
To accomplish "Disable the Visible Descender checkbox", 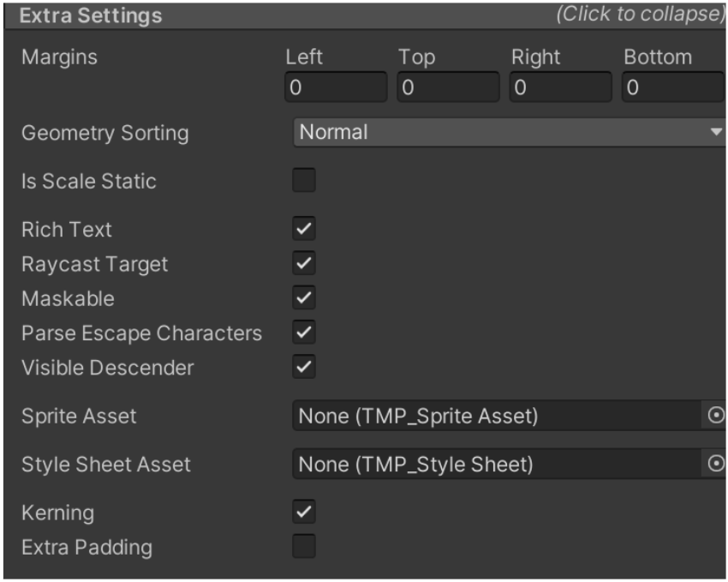I will click(304, 367).
